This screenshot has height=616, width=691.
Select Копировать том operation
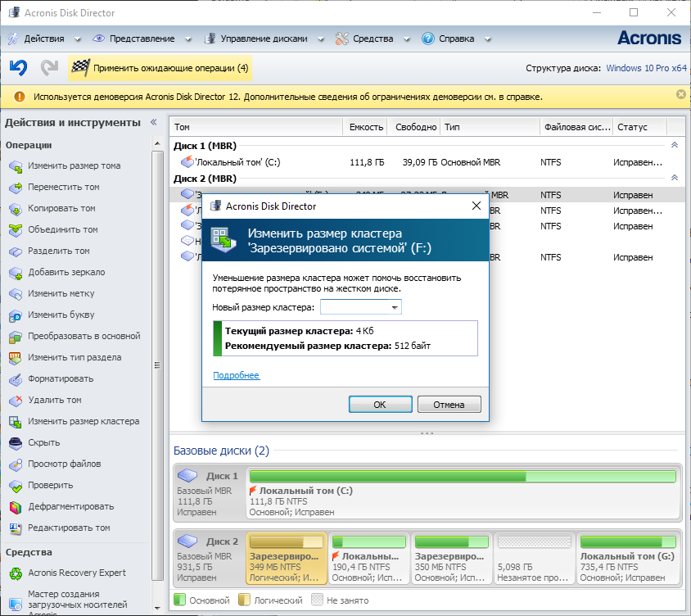pyautogui.click(x=61, y=208)
